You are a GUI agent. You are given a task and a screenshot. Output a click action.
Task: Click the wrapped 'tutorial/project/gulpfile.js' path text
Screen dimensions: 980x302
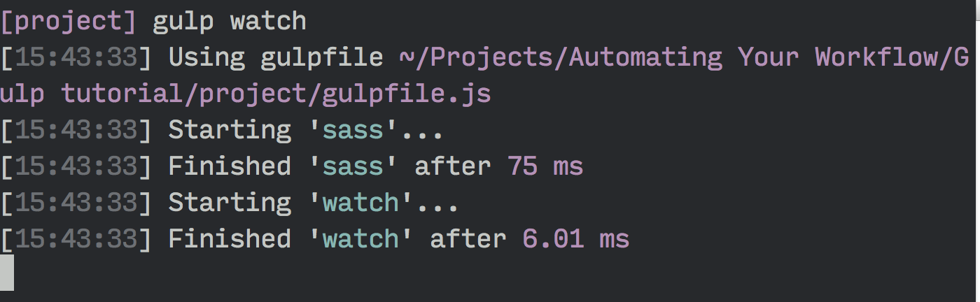276,94
